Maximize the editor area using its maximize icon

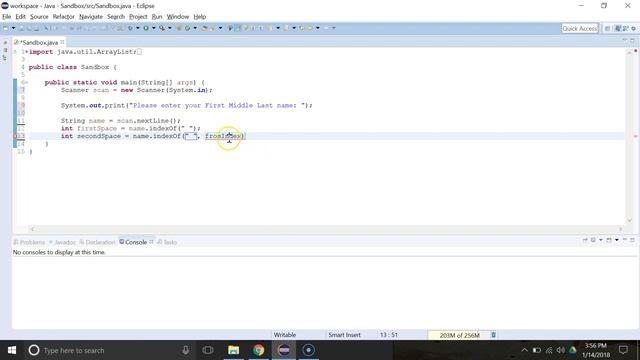click(x=632, y=40)
